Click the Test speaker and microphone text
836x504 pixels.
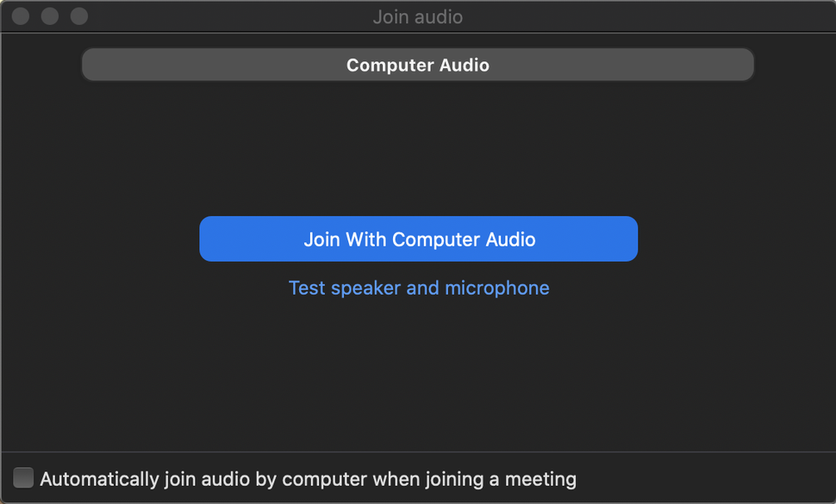[418, 288]
